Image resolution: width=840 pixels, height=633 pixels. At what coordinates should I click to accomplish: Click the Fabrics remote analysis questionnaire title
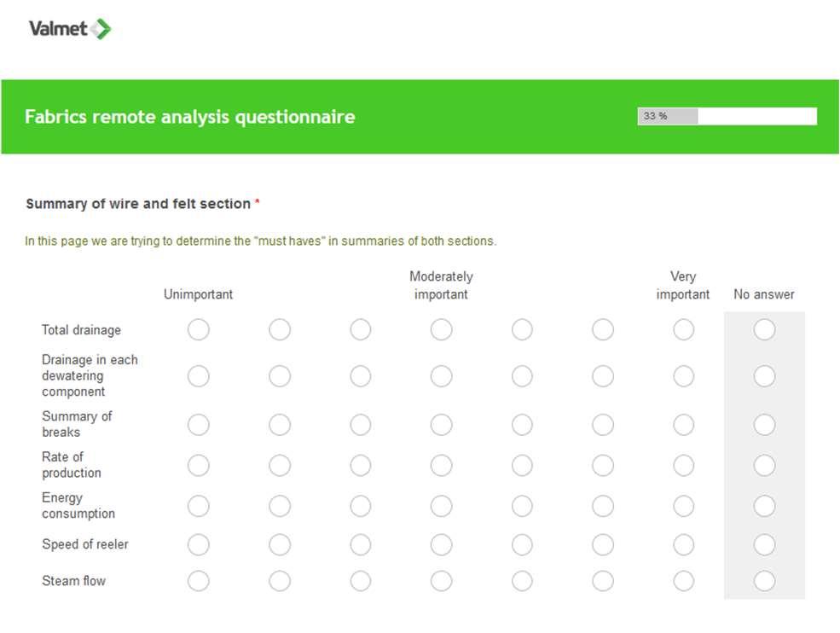click(x=189, y=117)
